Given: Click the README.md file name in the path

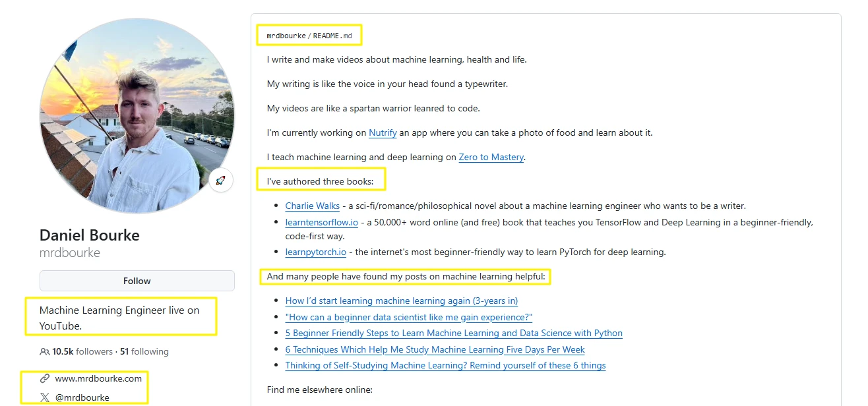Looking at the screenshot, I should [x=332, y=36].
